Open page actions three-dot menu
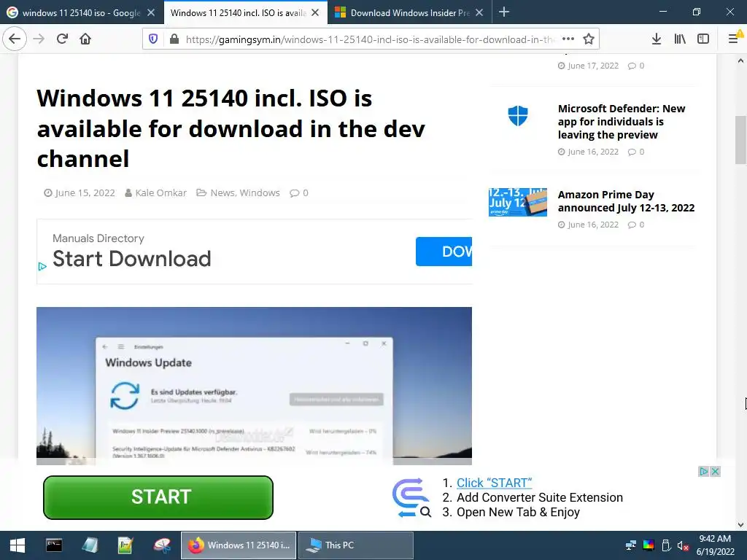 pos(568,39)
